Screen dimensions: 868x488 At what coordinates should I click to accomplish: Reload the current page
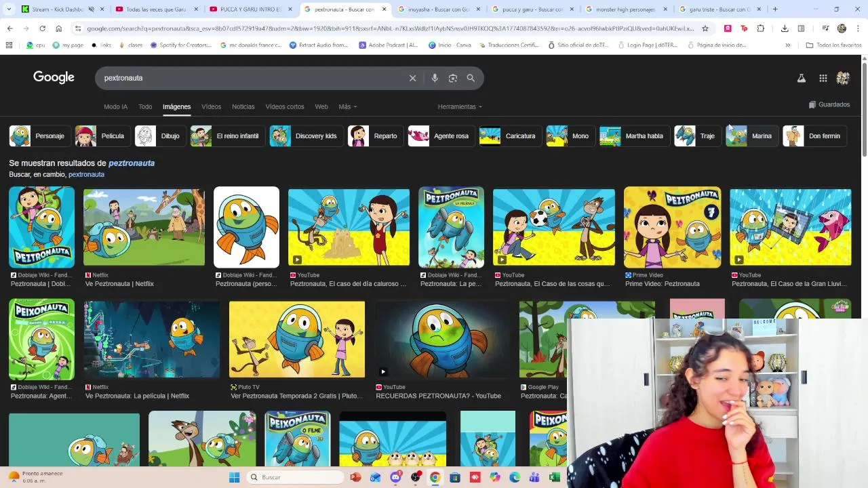pyautogui.click(x=42, y=28)
